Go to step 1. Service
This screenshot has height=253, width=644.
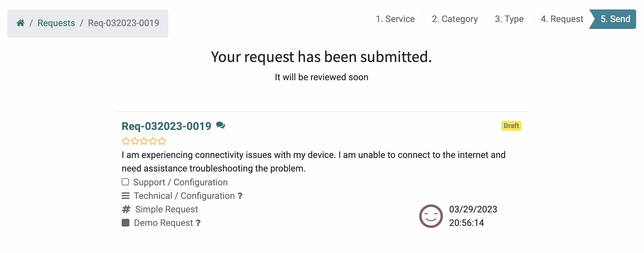(x=395, y=19)
